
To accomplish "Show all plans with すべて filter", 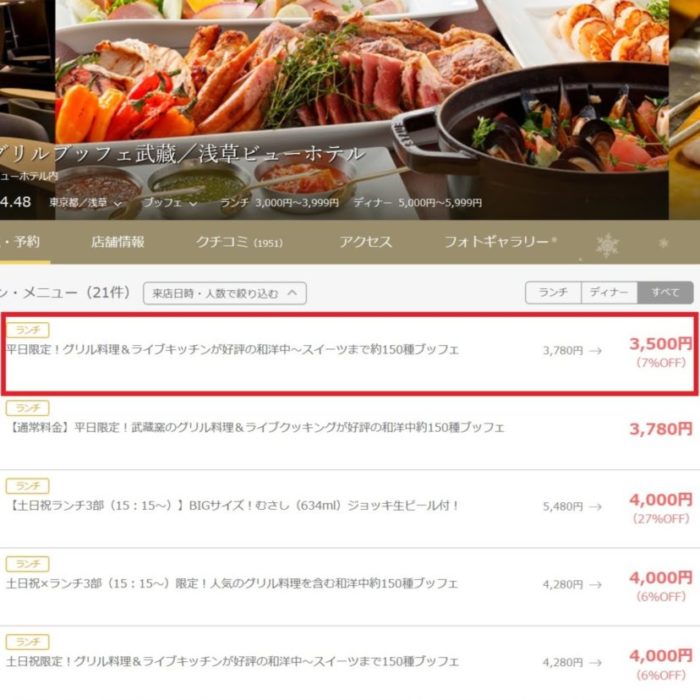I will coord(665,292).
